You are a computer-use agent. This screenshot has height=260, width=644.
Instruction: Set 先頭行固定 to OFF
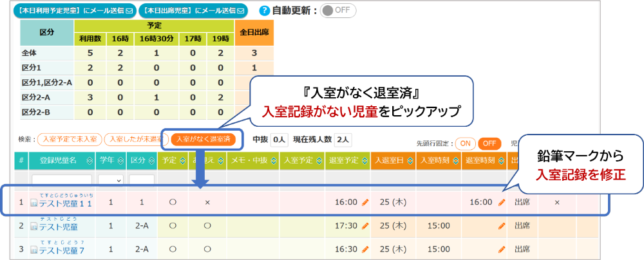coord(489,143)
